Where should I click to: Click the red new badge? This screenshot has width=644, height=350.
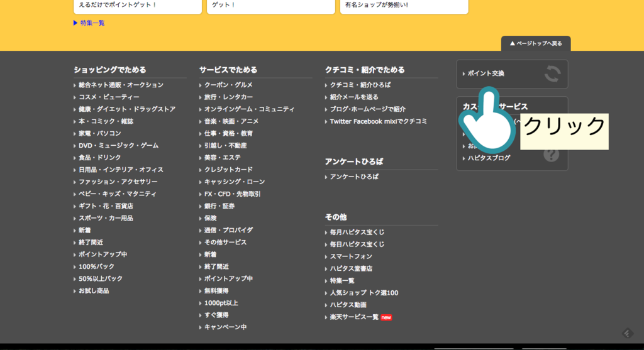[386, 317]
